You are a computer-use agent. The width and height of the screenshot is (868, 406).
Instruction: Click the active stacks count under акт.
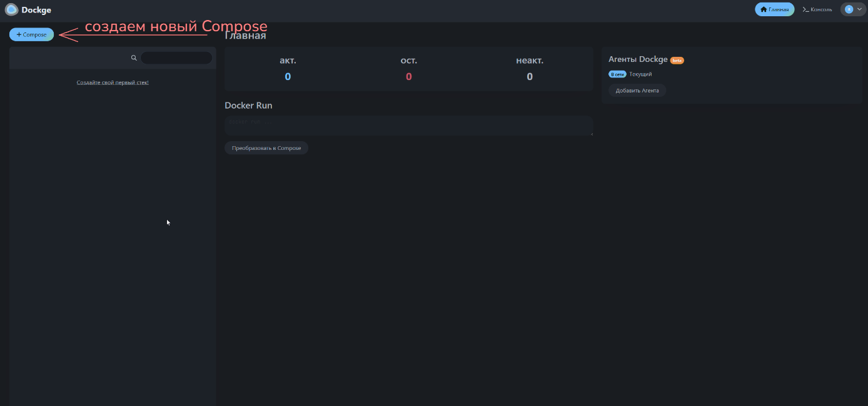(x=288, y=77)
